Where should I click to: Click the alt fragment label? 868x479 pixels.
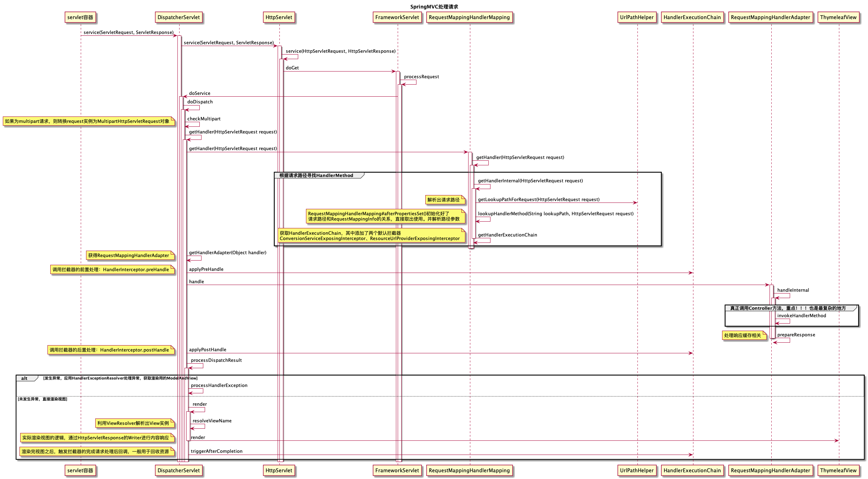tap(24, 378)
